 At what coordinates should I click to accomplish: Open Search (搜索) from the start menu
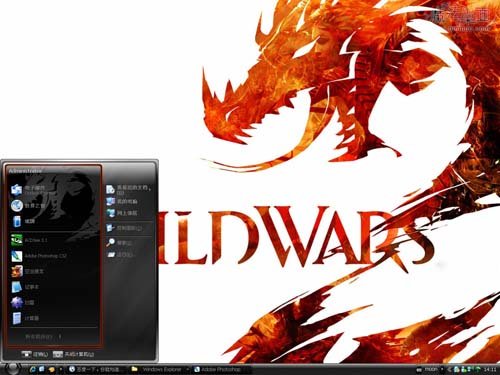tap(129, 243)
